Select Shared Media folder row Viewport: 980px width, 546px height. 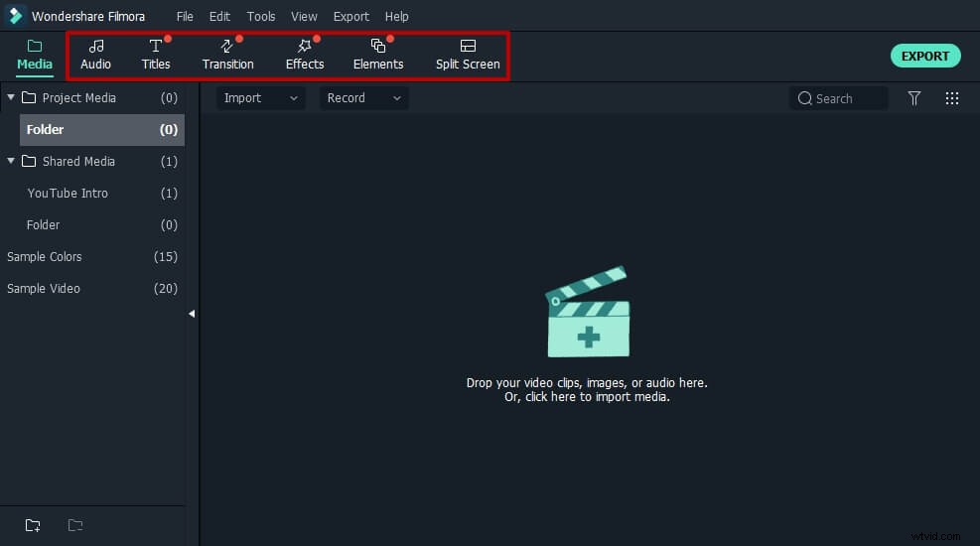(92, 161)
